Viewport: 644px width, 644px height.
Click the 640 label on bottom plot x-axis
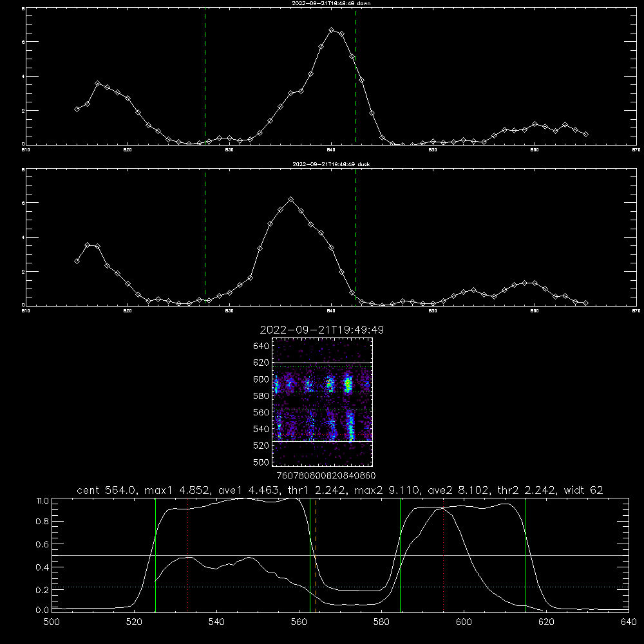[x=629, y=622]
